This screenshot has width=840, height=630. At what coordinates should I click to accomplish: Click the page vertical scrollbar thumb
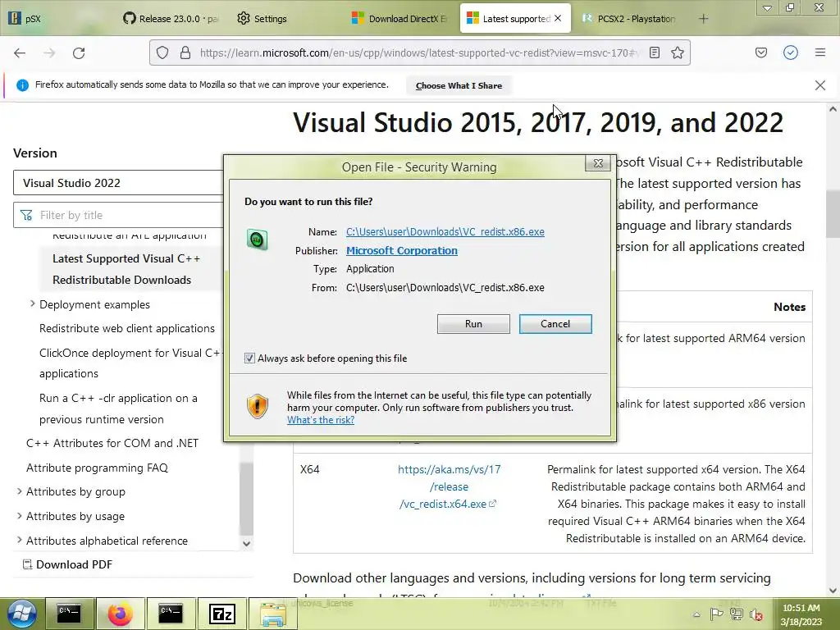pyautogui.click(x=833, y=213)
